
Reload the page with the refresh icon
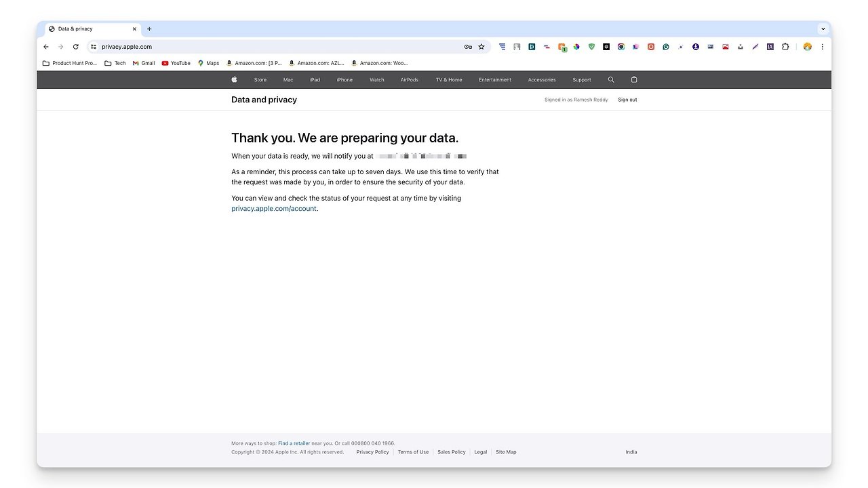point(76,47)
